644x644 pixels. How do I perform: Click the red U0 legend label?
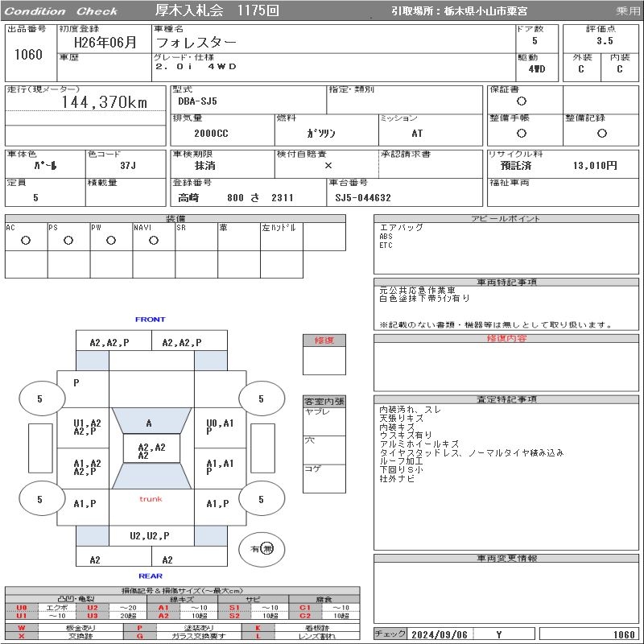click(22, 608)
